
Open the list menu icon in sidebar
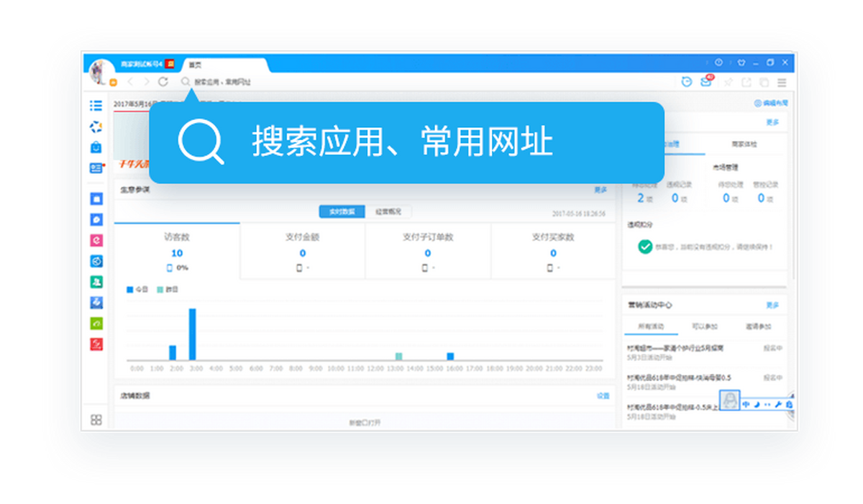pyautogui.click(x=96, y=106)
